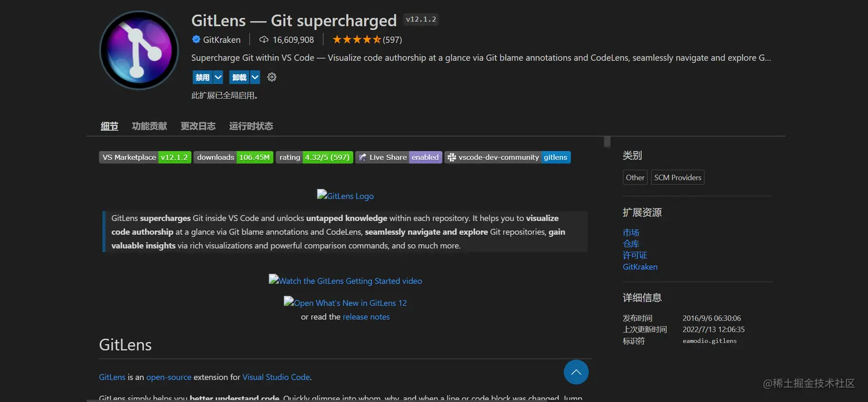Image resolution: width=868 pixels, height=402 pixels.
Task: Click the 详细信息 heading
Action: 642,297
